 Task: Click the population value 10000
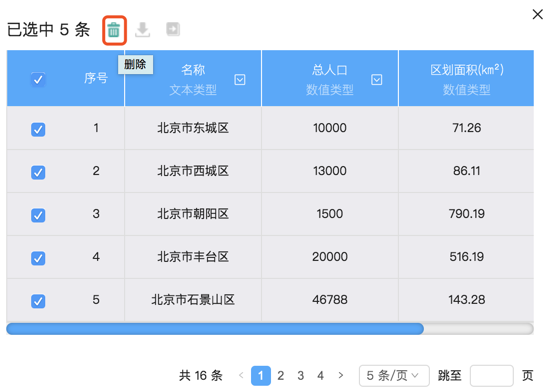click(x=330, y=128)
